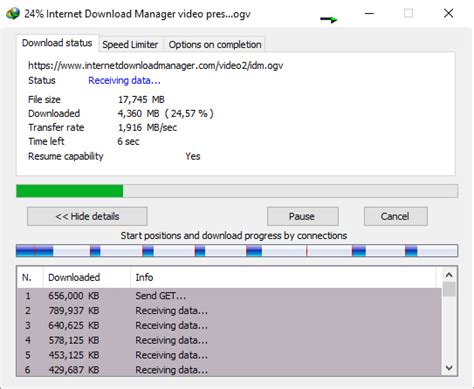Click the N. column header
This screenshot has width=474, height=389.
[x=30, y=277]
